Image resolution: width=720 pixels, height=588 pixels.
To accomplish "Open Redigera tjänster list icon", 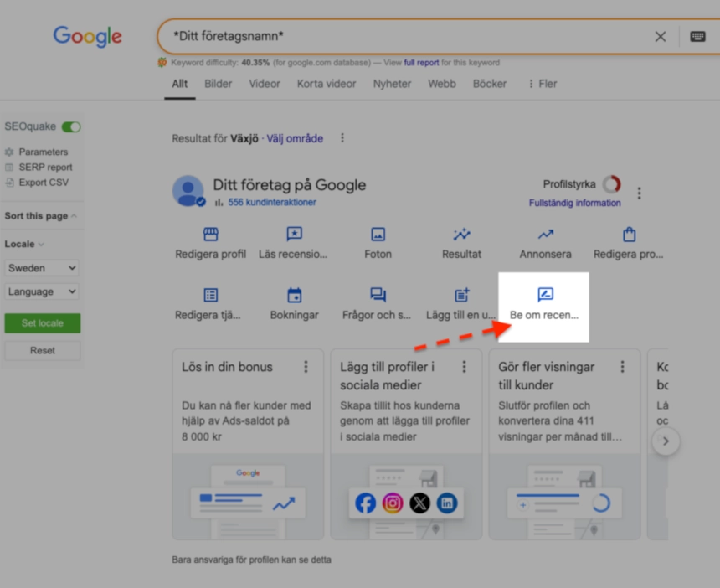I will (211, 295).
